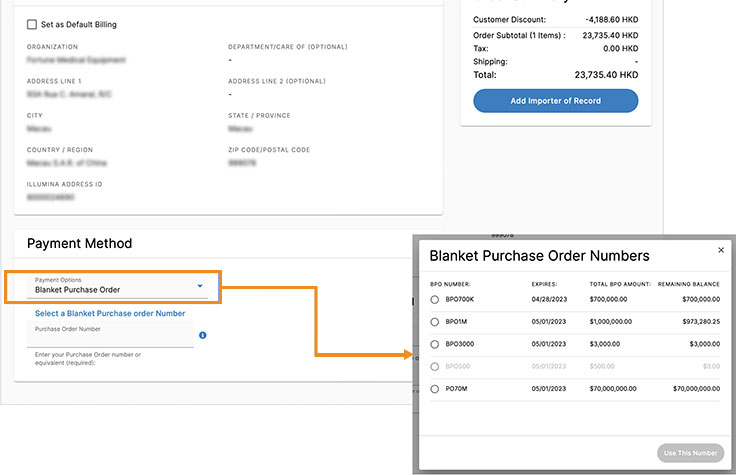
Task: Click the Expires column header
Action: [x=545, y=283]
